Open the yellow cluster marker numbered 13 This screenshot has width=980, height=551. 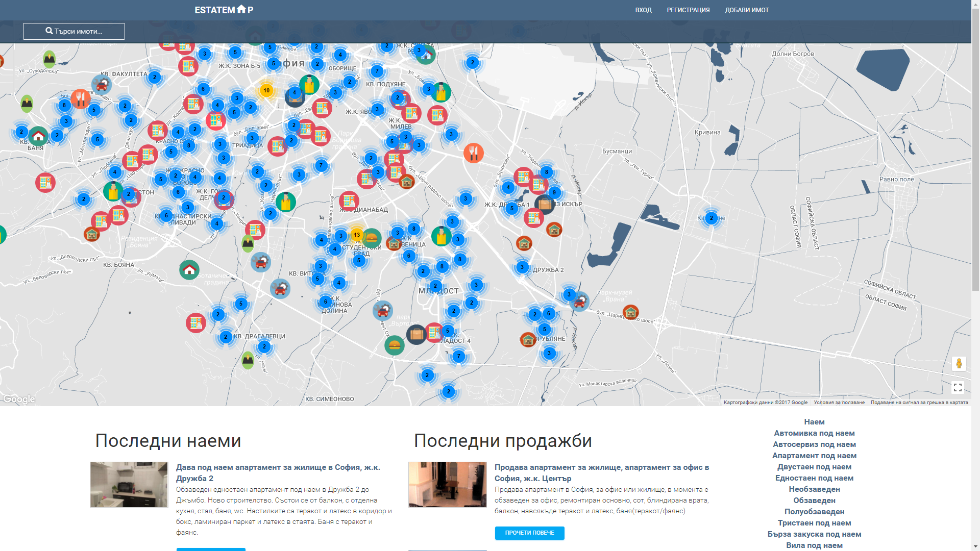(x=357, y=235)
